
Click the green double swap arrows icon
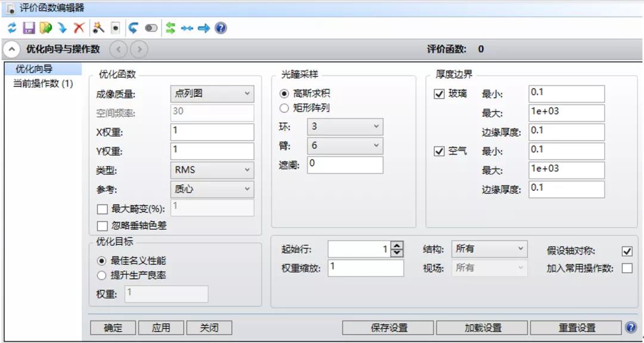(x=171, y=28)
